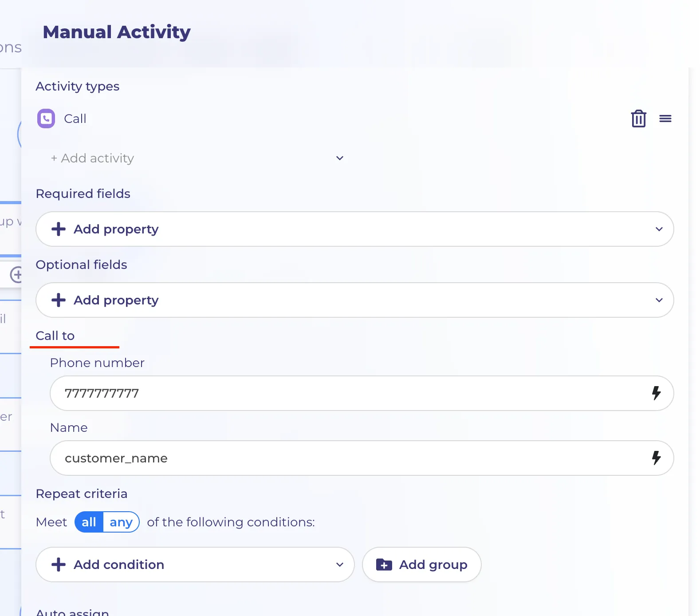Viewport: 700px width, 616px height.
Task: Click the lightning bolt in the Phone number field
Action: pos(656,393)
